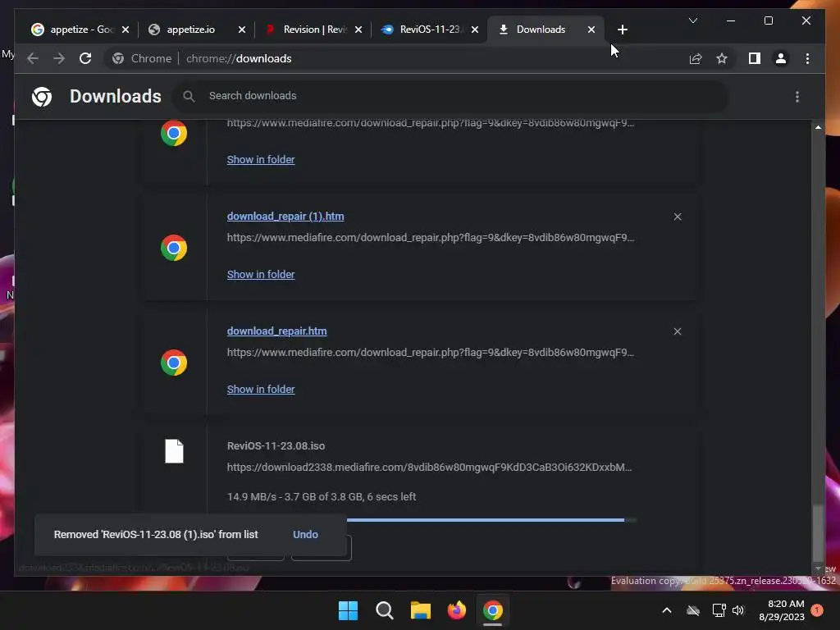Open notification center badge in taskbar

coord(817,610)
